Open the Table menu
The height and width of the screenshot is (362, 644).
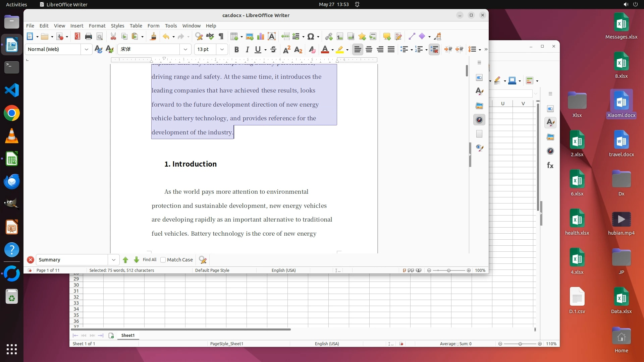pyautogui.click(x=136, y=26)
